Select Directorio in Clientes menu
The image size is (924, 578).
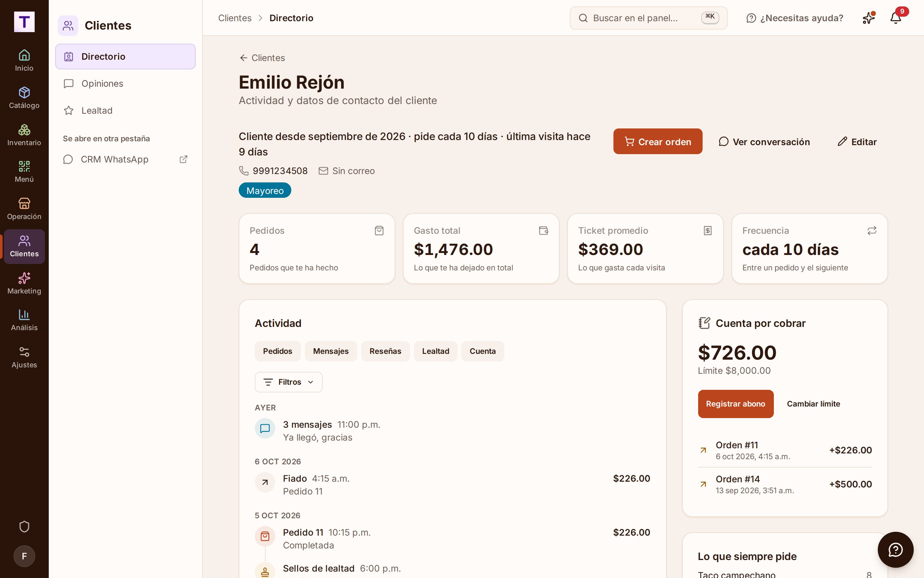click(125, 57)
